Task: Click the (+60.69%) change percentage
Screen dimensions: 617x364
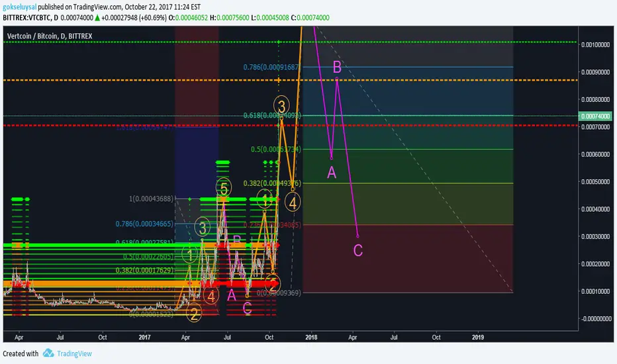Action: point(153,18)
